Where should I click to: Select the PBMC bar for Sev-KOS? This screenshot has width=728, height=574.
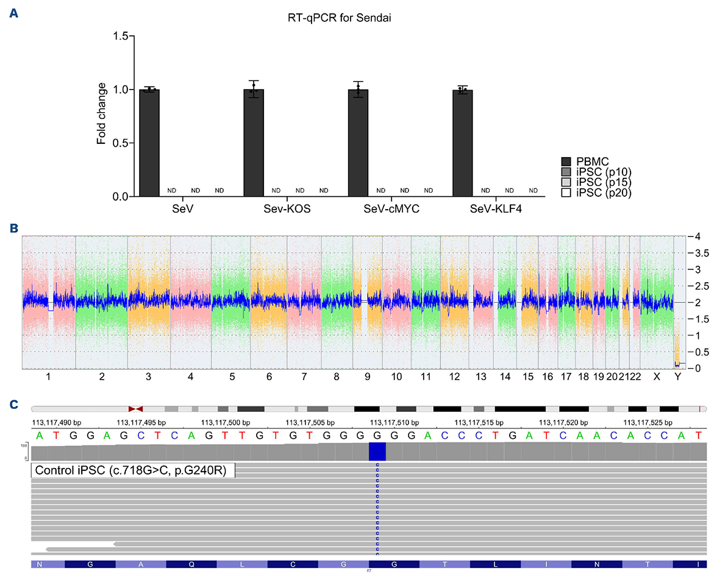[254, 143]
